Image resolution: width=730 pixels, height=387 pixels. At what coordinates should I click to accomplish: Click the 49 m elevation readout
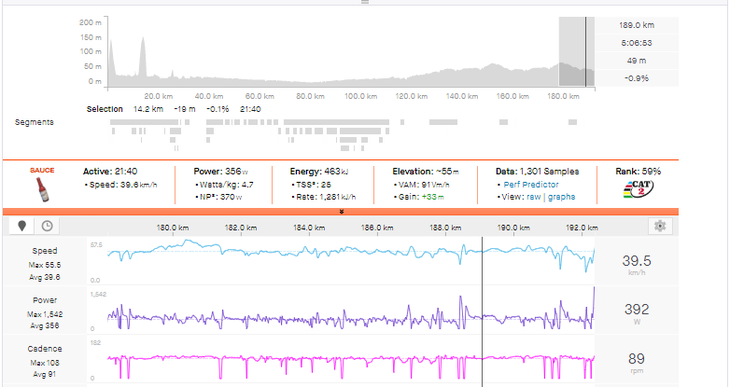click(636, 61)
